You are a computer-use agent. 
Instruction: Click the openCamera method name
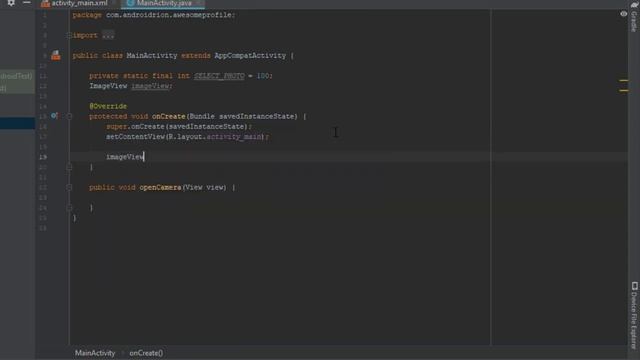coord(160,187)
